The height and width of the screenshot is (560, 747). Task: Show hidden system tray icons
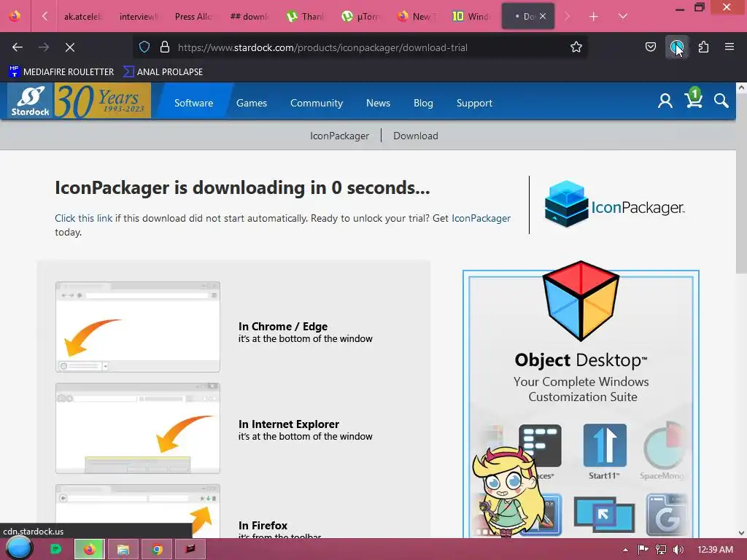coord(625,550)
